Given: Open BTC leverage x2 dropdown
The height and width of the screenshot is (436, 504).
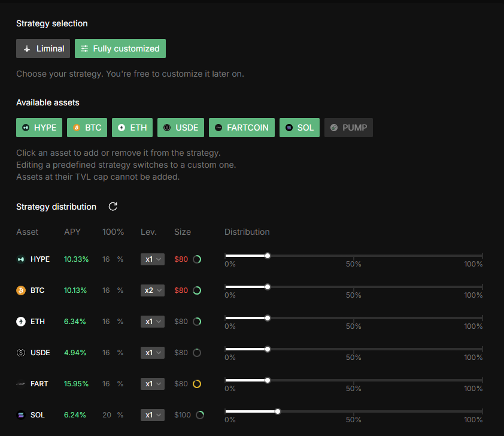Looking at the screenshot, I should coord(153,290).
